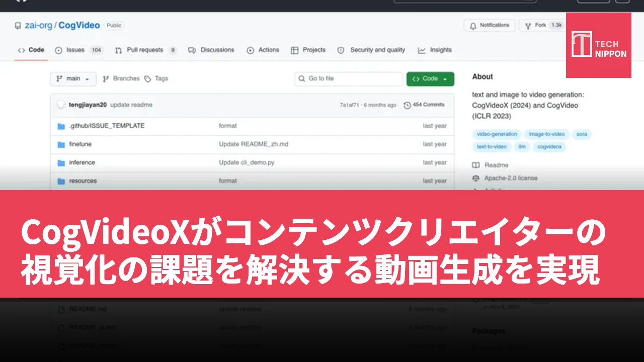Select the video-generation topic tag
The image size is (644, 362).
pos(497,134)
